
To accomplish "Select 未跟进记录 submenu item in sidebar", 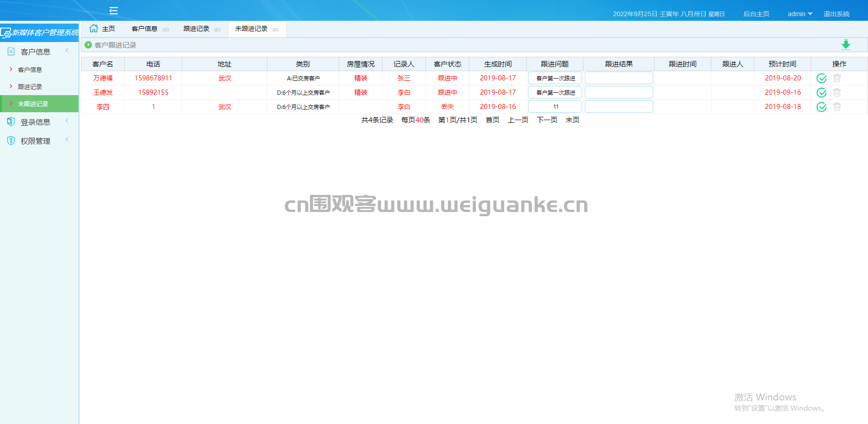I will 39,104.
